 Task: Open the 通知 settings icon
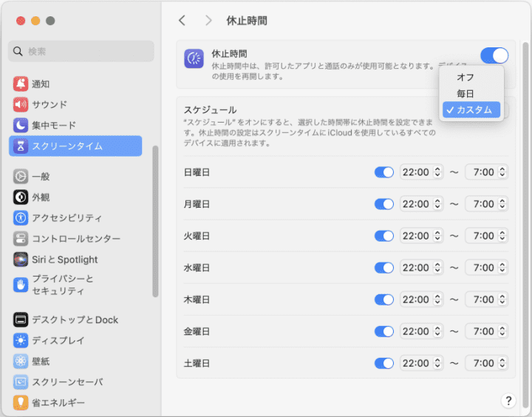(21, 84)
